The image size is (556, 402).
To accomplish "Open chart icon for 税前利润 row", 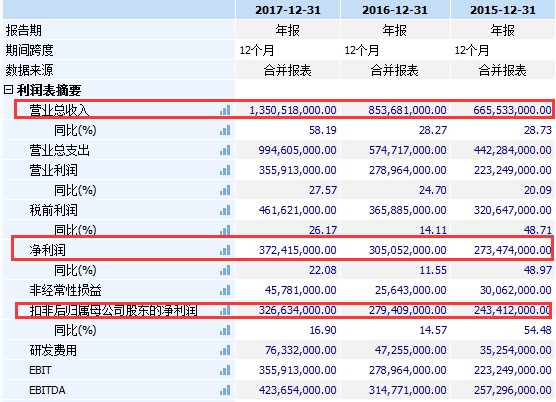I will 225,211.
